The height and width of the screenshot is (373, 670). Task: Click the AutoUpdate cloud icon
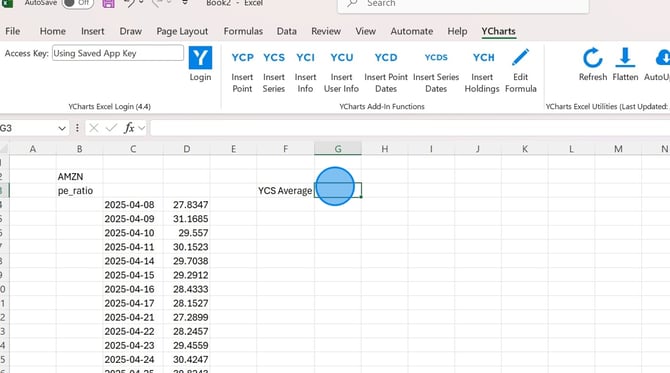click(x=662, y=57)
